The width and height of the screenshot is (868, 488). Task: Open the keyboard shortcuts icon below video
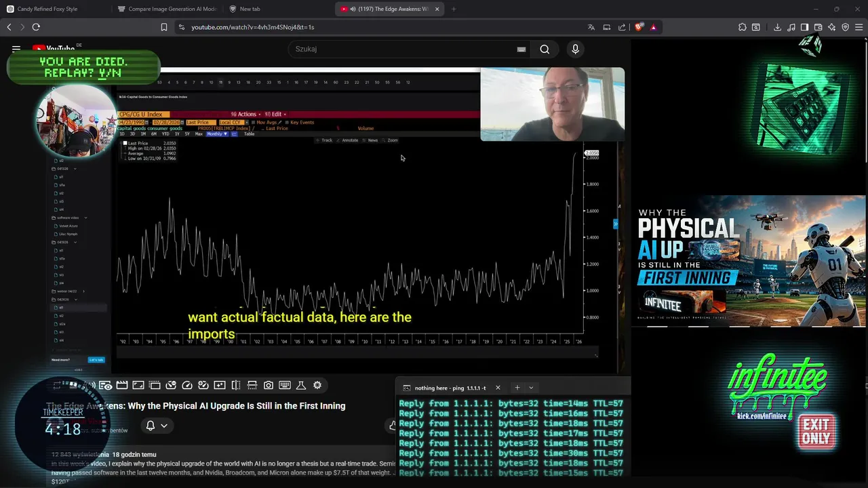coord(285,385)
